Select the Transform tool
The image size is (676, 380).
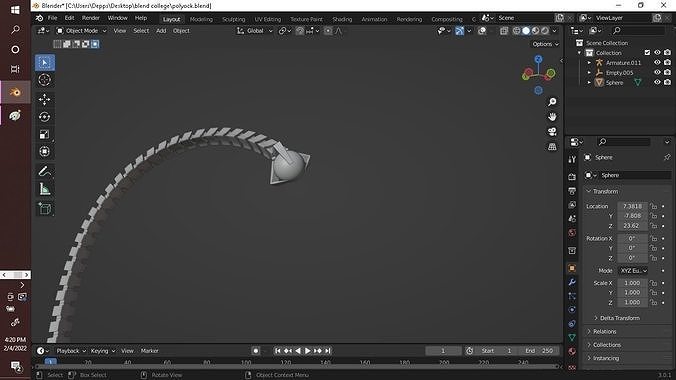(44, 152)
